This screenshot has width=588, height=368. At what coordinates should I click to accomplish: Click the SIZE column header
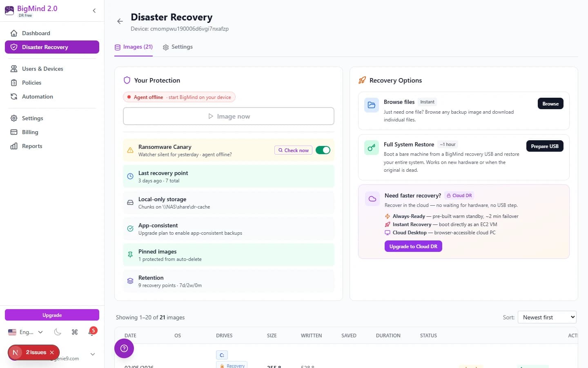pyautogui.click(x=272, y=336)
